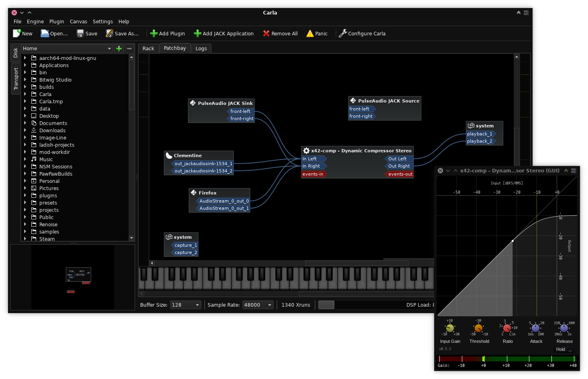
Task: Open Sample Rate dropdown
Action: pyautogui.click(x=258, y=305)
